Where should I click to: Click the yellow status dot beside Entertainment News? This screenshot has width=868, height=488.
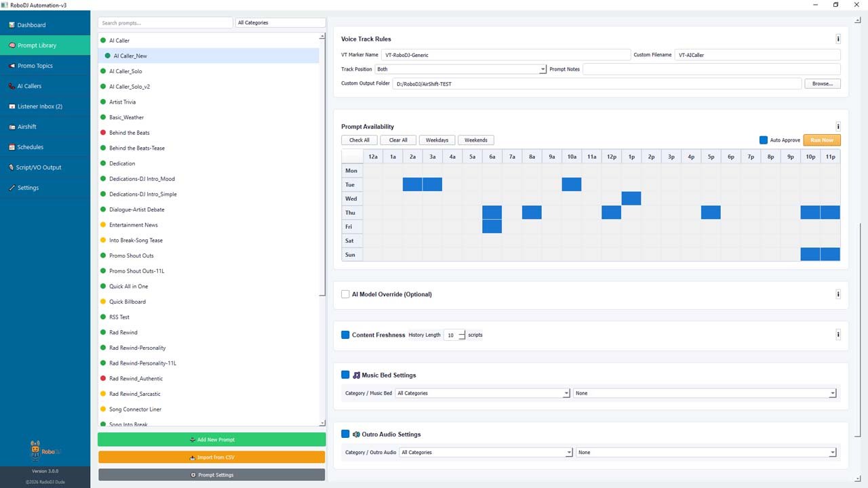pos(103,225)
